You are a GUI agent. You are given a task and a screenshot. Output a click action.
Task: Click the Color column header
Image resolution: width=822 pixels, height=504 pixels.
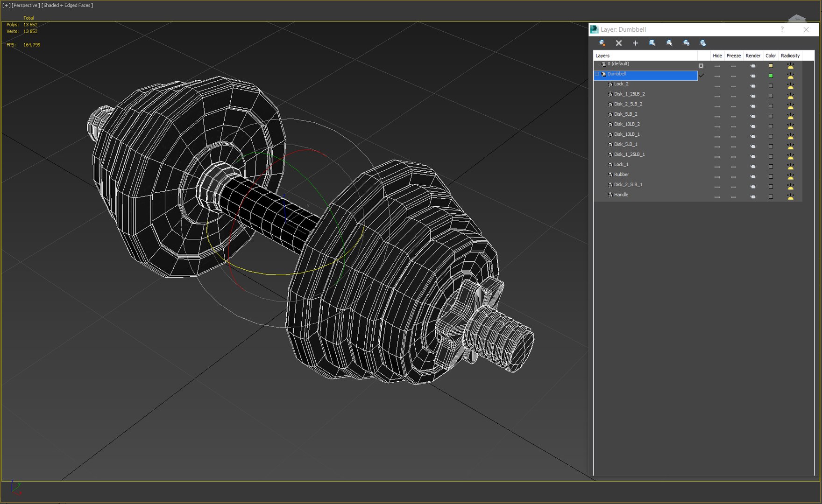tap(771, 56)
